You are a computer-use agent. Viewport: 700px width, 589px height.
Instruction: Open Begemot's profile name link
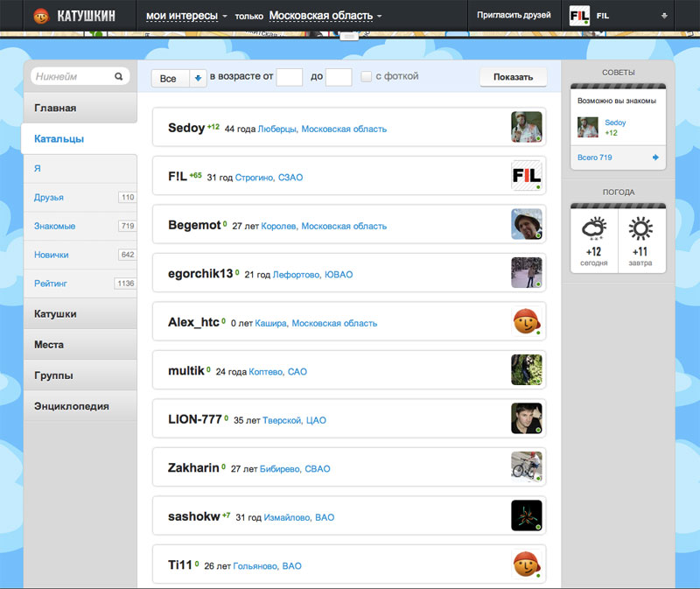(194, 225)
